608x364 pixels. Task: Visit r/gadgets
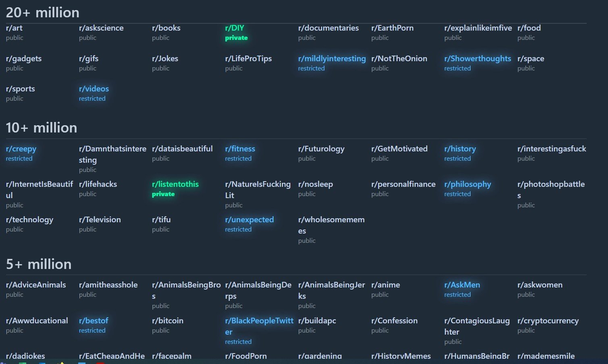pos(24,59)
